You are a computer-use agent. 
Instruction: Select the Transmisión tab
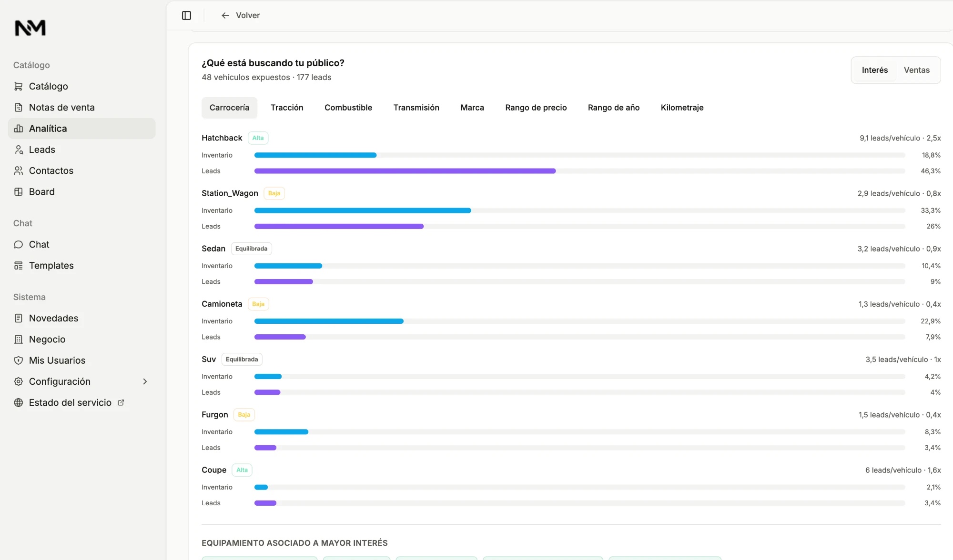tap(416, 108)
